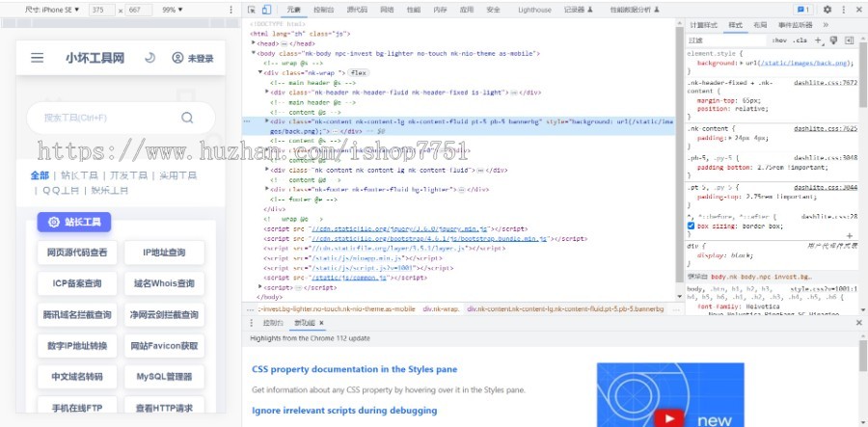Image resolution: width=868 pixels, height=427 pixels.
Task: Switch to the 事件监听器 tab
Action: pos(796,25)
